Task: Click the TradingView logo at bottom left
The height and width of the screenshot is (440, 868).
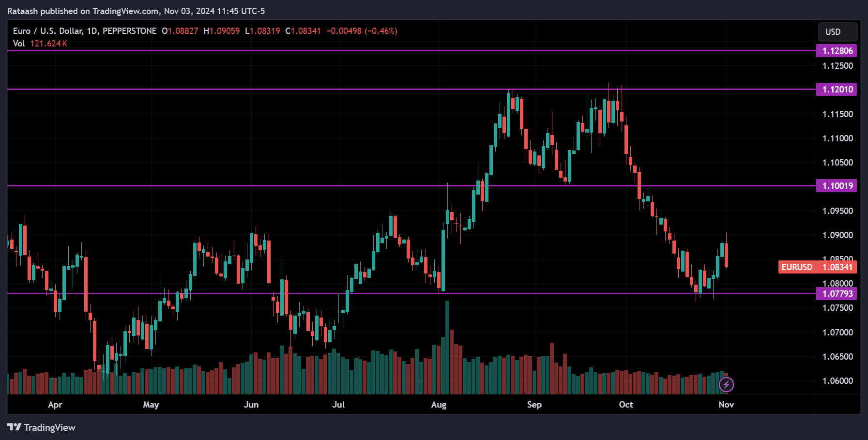Action: tap(42, 427)
